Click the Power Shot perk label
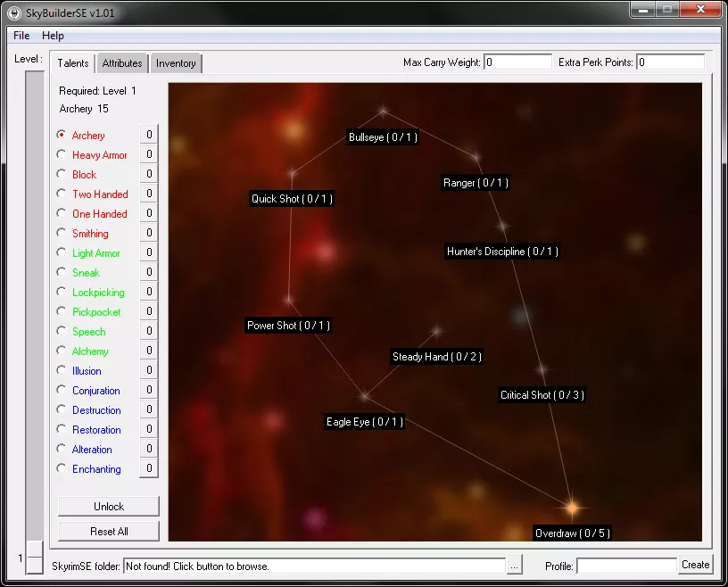Screen dimensions: 728x587 pyautogui.click(x=288, y=325)
